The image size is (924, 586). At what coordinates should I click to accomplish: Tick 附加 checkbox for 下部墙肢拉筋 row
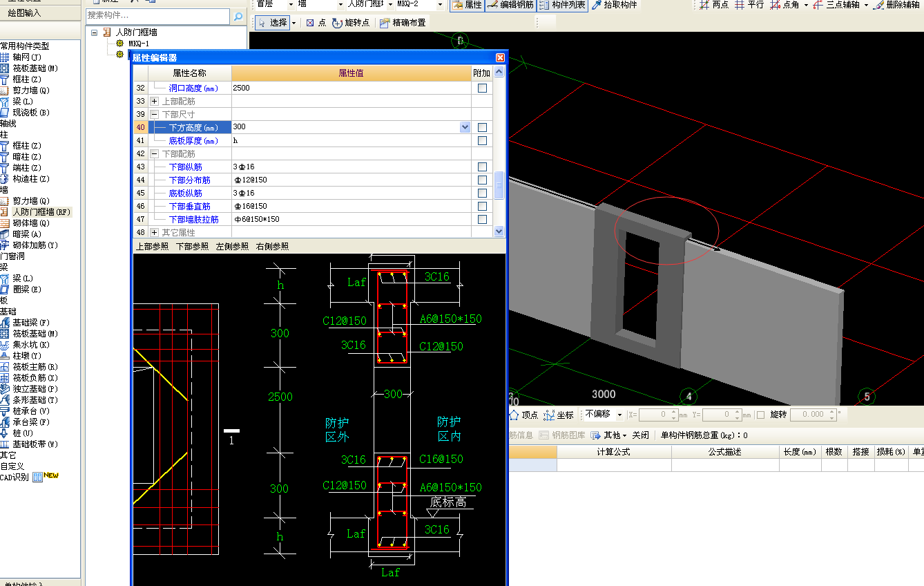coord(482,219)
